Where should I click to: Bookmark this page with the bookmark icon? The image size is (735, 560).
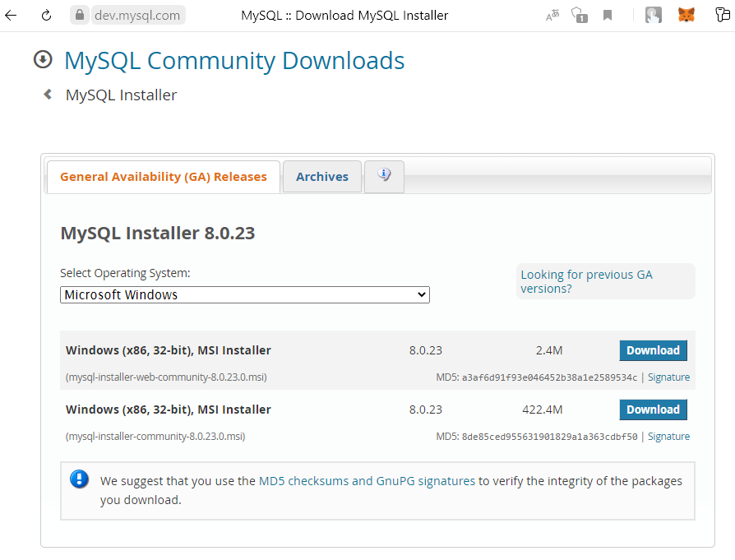(x=608, y=16)
